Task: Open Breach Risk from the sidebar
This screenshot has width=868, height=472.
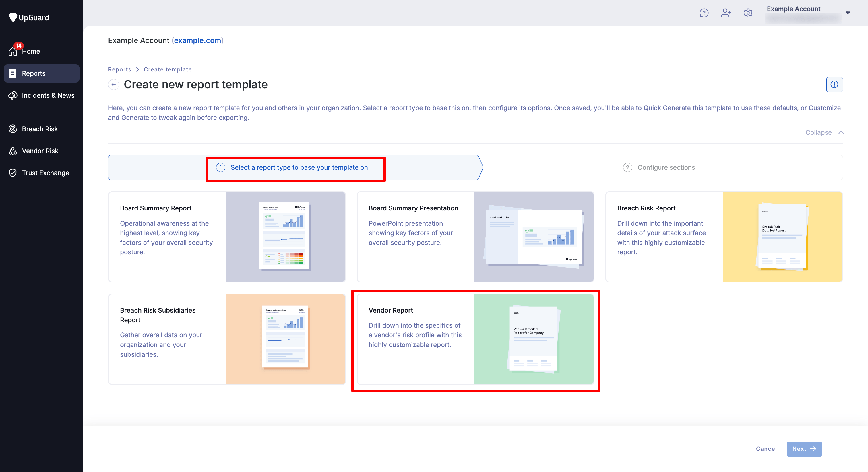Action: pyautogui.click(x=39, y=128)
